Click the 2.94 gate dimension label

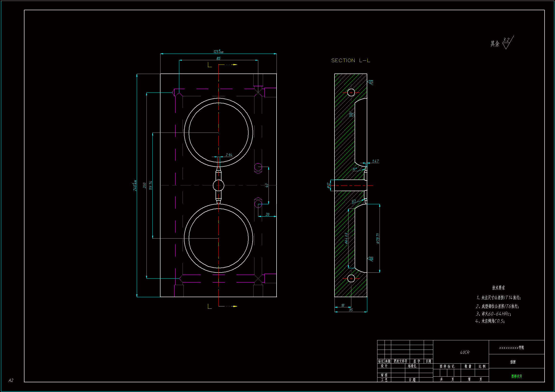(229, 155)
